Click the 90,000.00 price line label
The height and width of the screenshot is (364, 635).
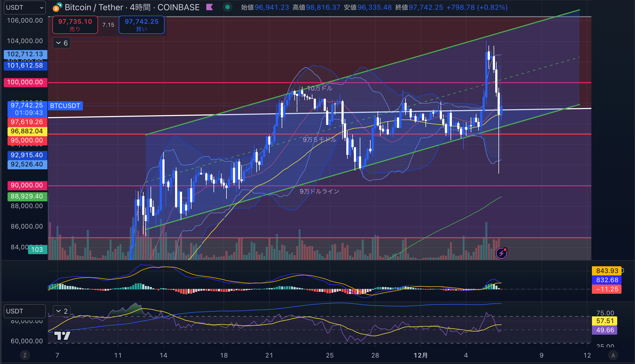pyautogui.click(x=27, y=185)
